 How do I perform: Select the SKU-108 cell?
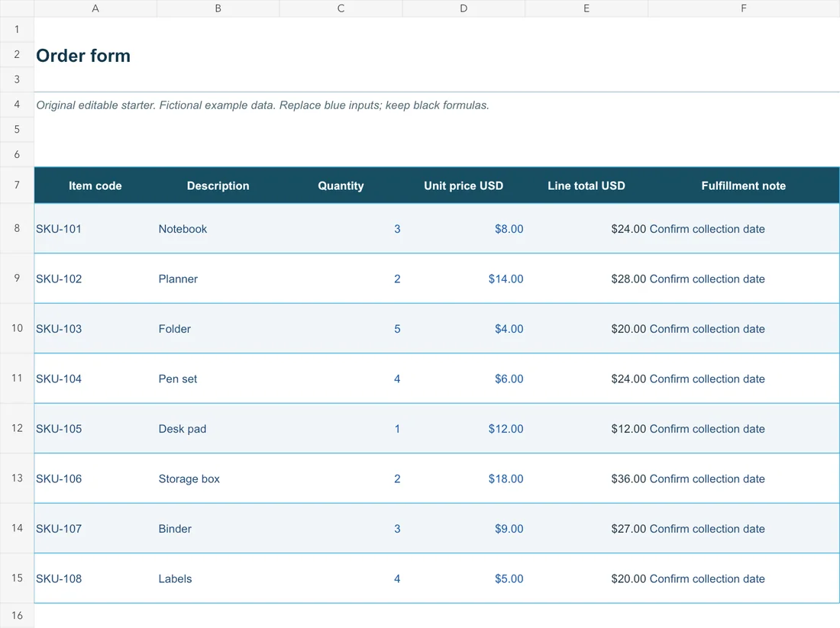pos(95,578)
